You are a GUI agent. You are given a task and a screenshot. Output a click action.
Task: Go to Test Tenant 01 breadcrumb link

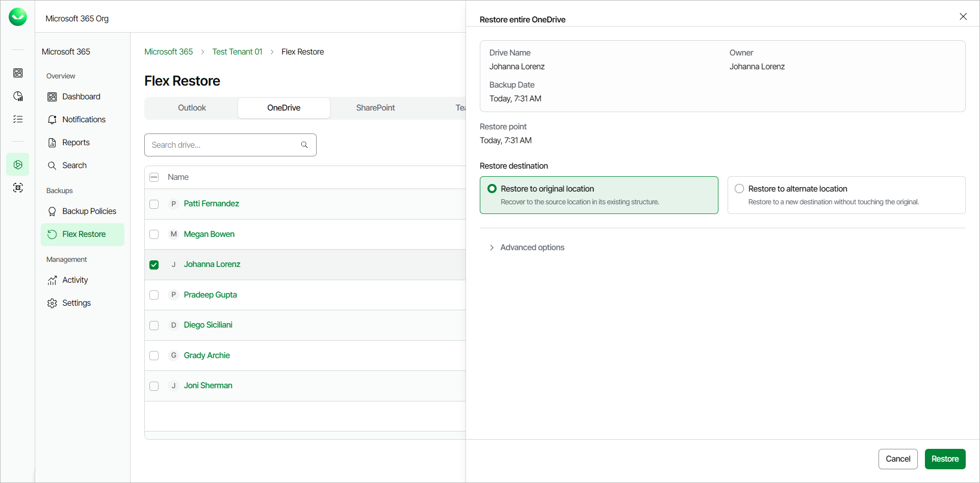(237, 52)
